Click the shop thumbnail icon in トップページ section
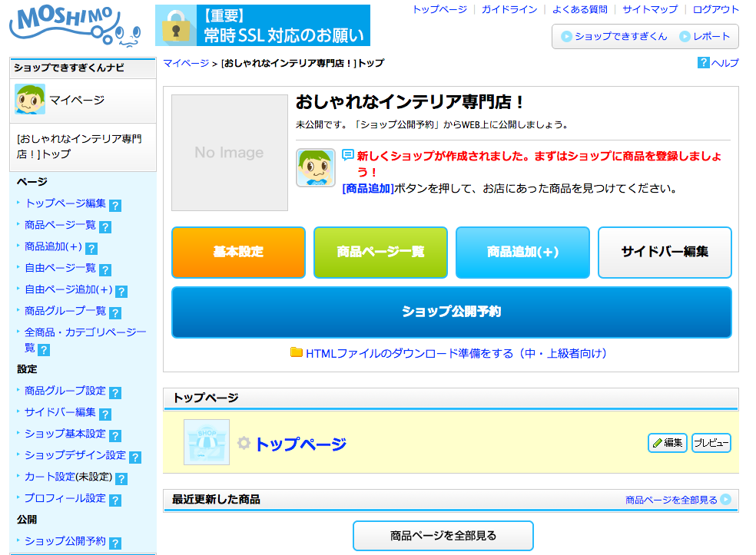The height and width of the screenshot is (555, 756). pos(207,442)
